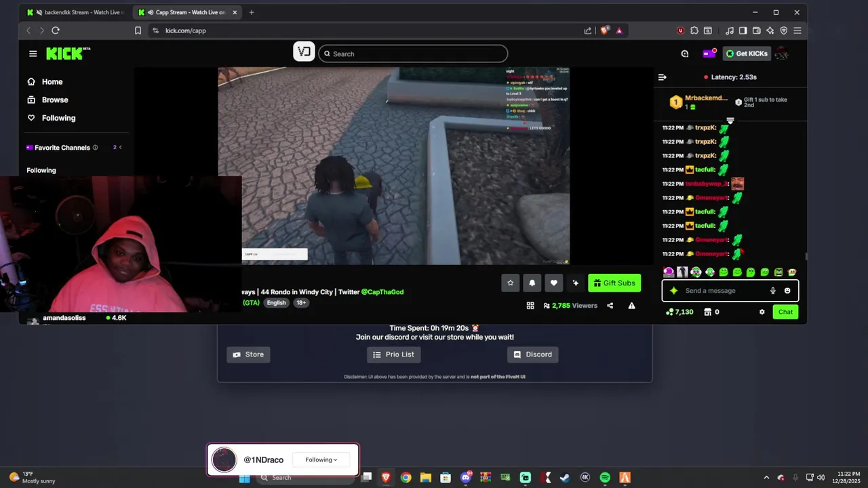Click Get KICKs button
Viewport: 868px width, 488px height.
pyautogui.click(x=747, y=54)
